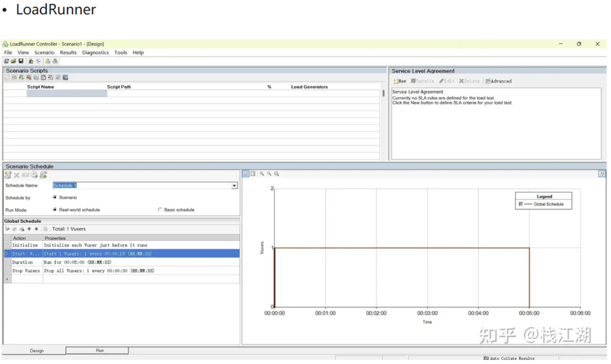Screen dimensions: 611x364
Task: Select the Duration action row
Action: [23, 262]
